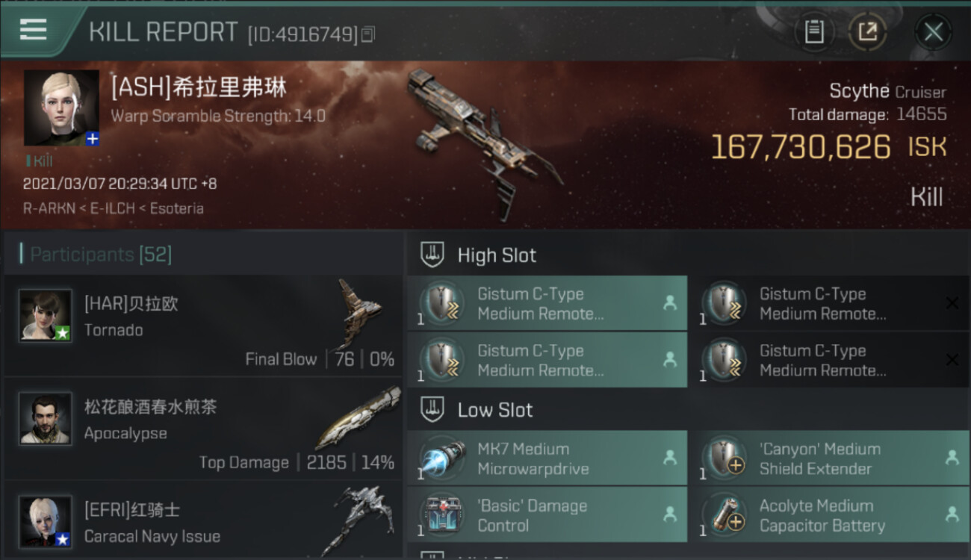Open 红骑士 Caracal Navy Issue entry
This screenshot has width=971, height=560.
[x=203, y=520]
